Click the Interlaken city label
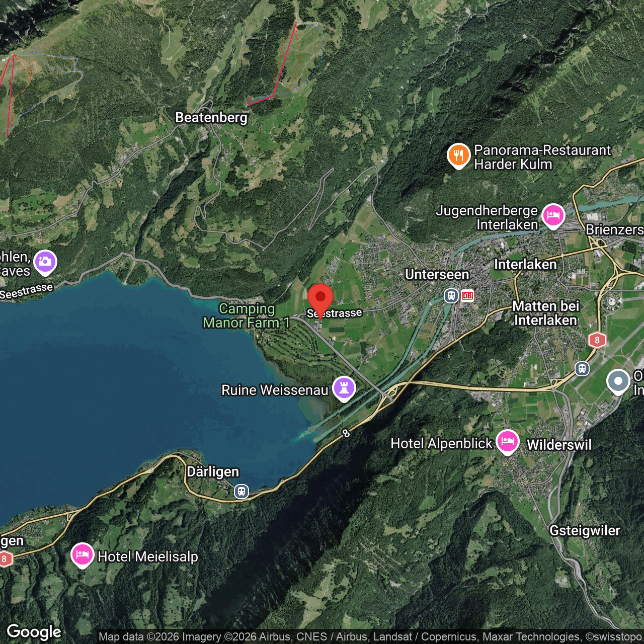Image resolution: width=644 pixels, height=644 pixels. click(525, 265)
